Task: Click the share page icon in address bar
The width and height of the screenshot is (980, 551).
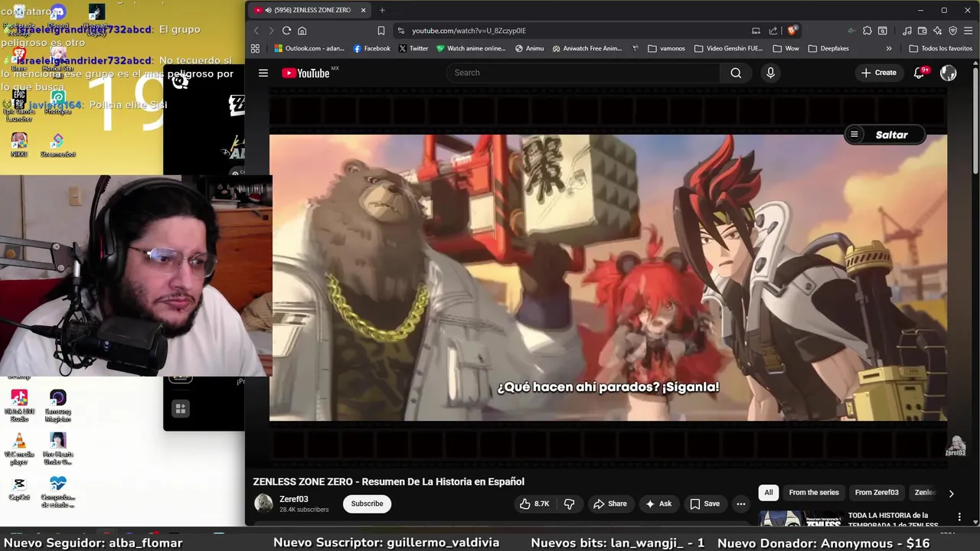Action: (x=773, y=31)
